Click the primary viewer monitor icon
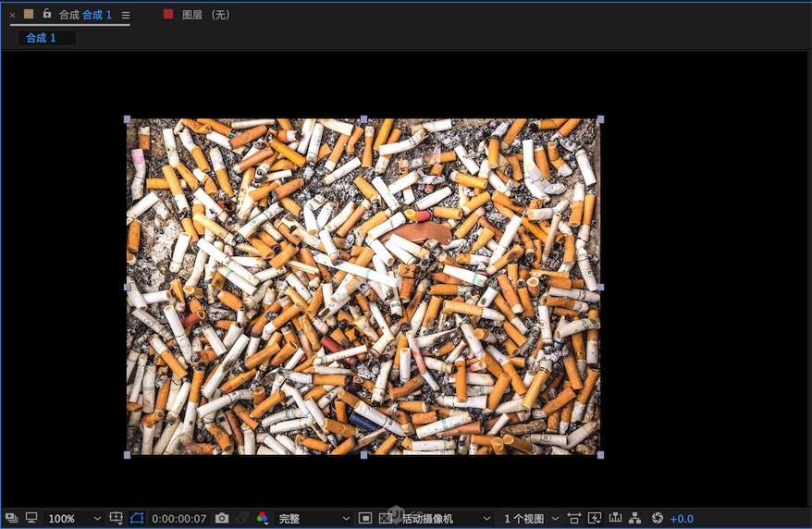 pyautogui.click(x=31, y=519)
